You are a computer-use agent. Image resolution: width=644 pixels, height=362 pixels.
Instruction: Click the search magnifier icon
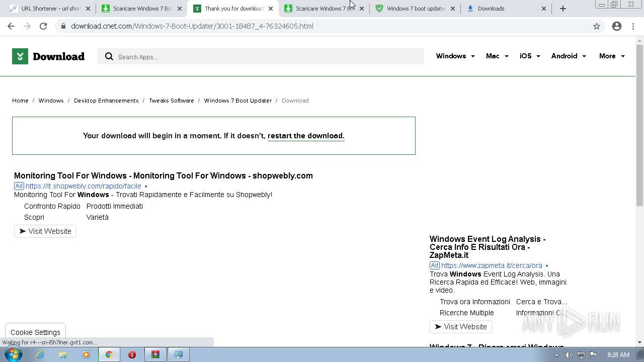[109, 57]
